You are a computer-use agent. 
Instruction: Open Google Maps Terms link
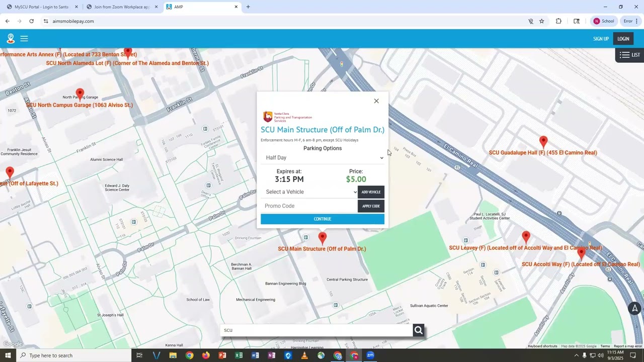[x=605, y=346]
